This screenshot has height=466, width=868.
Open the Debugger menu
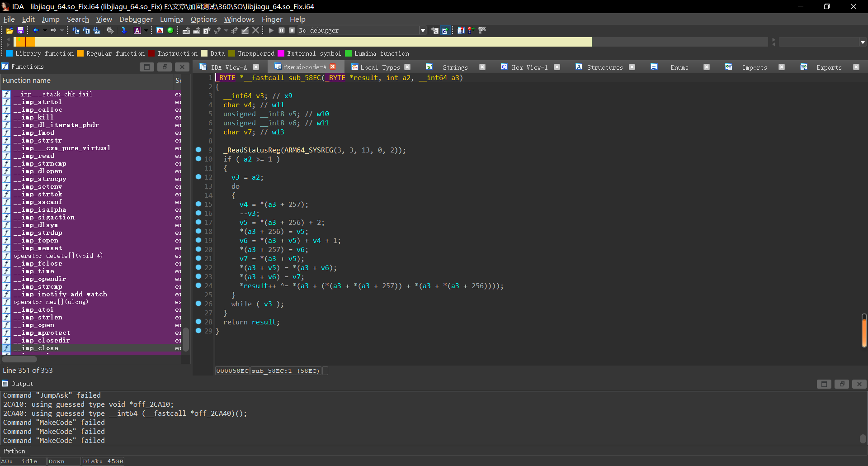point(136,19)
